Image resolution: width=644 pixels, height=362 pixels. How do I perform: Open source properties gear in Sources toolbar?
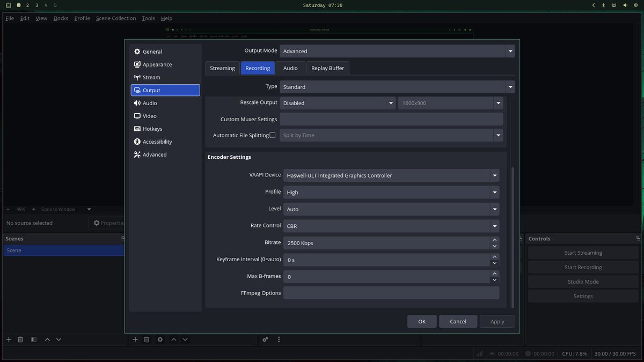point(160,339)
